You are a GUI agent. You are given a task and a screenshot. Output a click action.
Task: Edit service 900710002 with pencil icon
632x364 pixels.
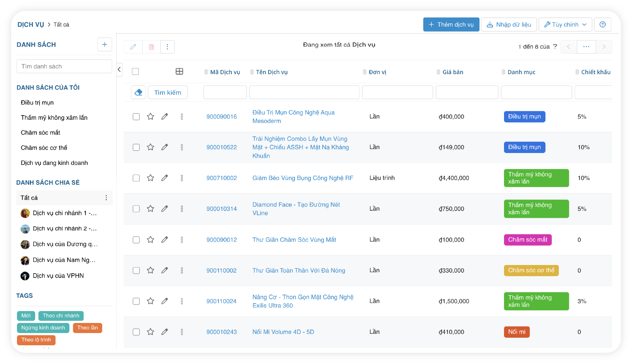[164, 178]
